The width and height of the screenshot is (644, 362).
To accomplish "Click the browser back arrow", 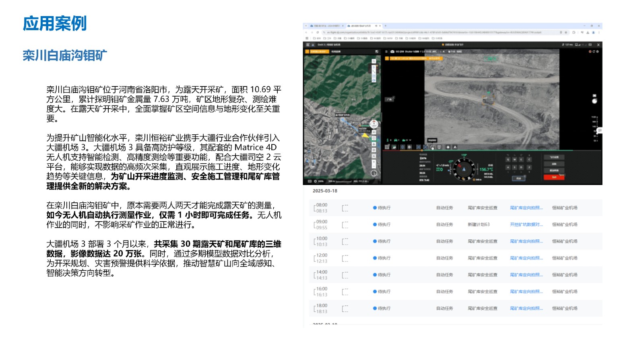I will click(x=306, y=32).
